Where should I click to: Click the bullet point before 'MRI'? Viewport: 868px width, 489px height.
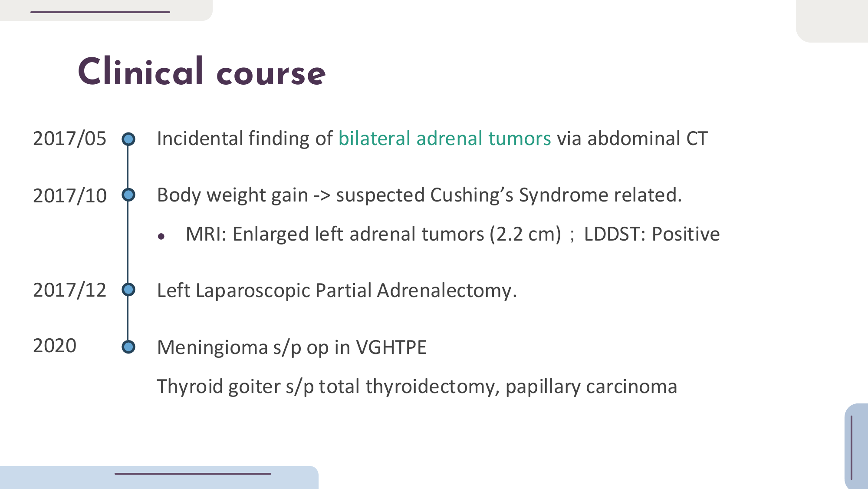pos(161,237)
